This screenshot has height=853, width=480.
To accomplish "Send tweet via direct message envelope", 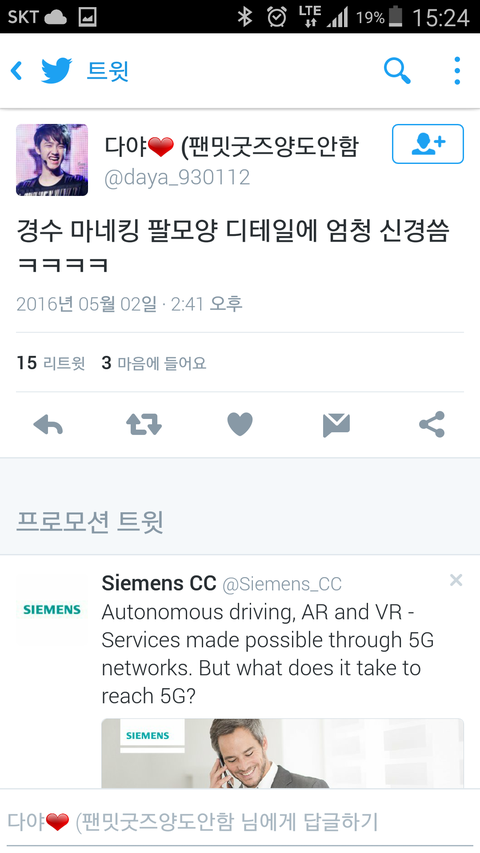I will point(336,425).
